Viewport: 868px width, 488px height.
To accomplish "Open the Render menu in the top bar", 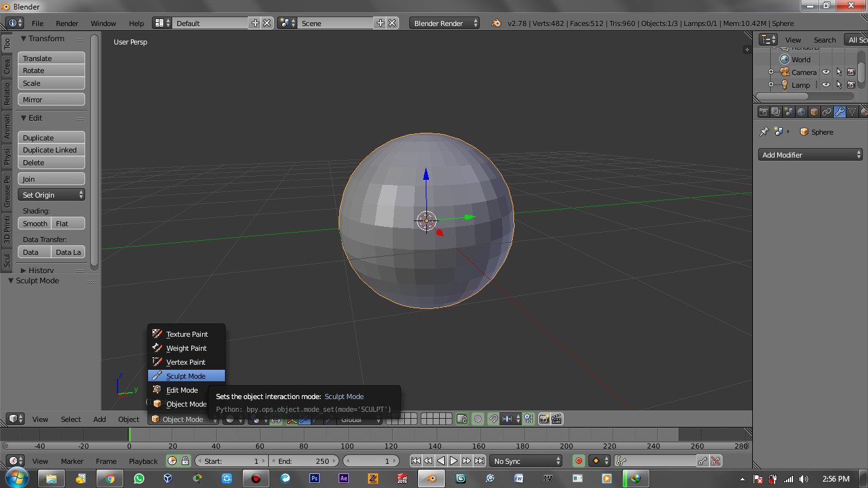I will (x=66, y=23).
